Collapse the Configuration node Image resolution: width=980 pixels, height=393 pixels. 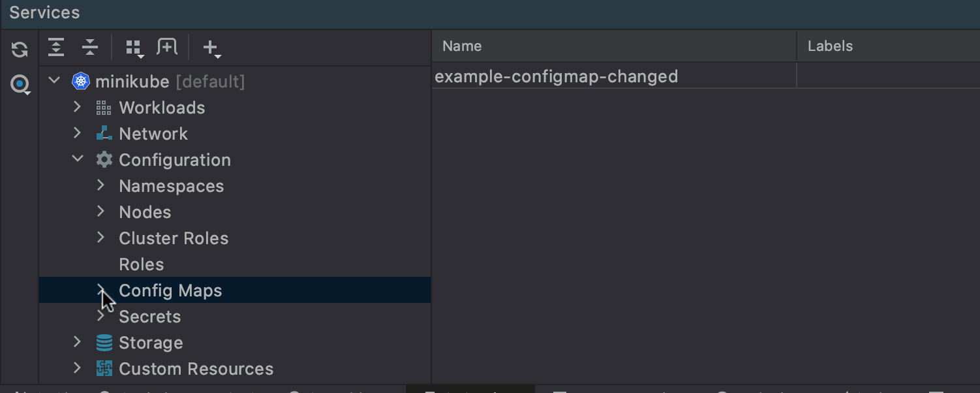click(78, 159)
